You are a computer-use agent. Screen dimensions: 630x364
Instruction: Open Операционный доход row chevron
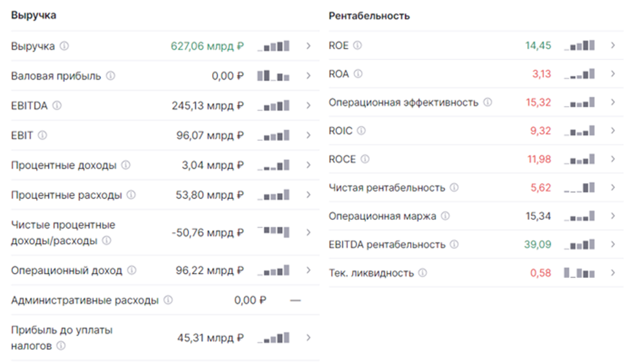308,270
